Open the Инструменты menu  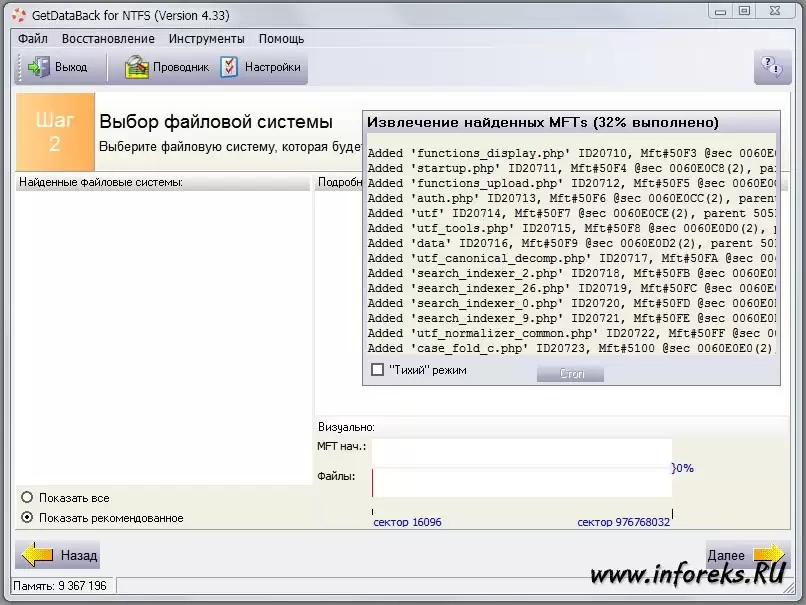point(206,39)
